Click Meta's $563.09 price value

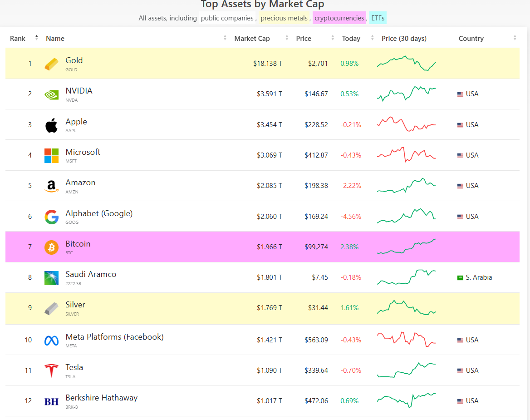point(316,340)
